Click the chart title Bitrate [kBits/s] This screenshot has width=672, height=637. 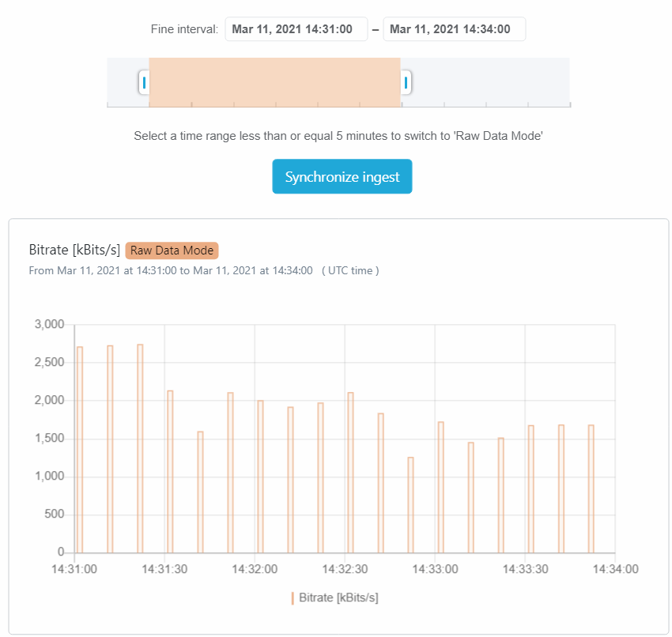74,250
